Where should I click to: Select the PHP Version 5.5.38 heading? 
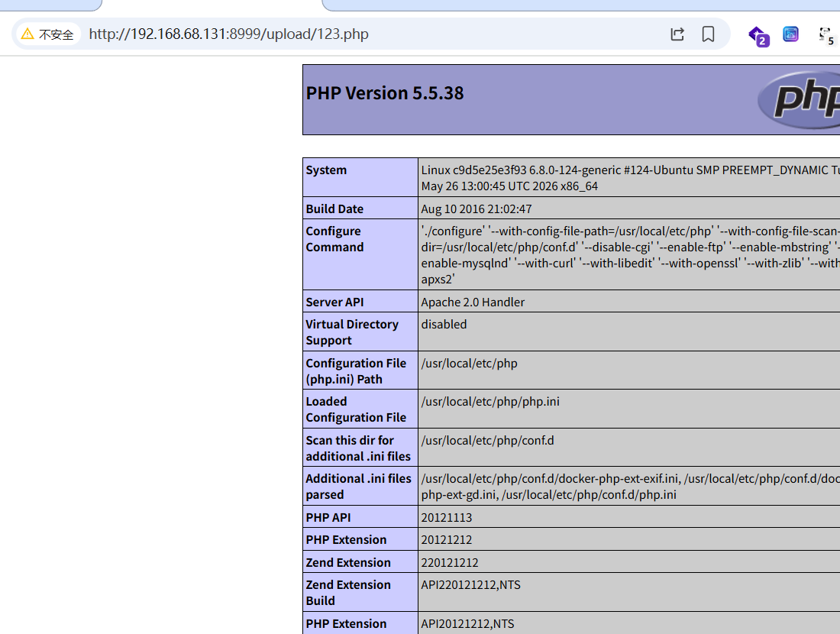(385, 93)
